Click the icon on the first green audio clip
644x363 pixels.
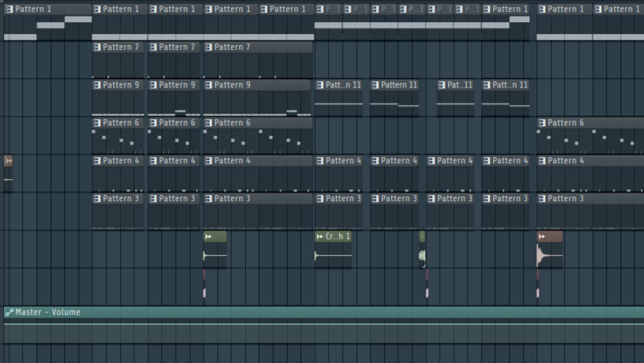click(x=209, y=237)
